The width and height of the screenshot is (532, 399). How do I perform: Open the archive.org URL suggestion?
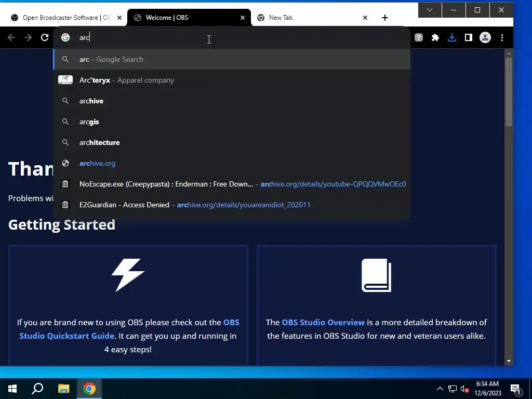point(232,163)
